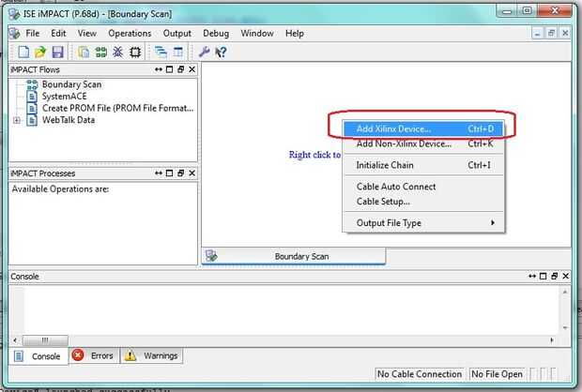Create a new project with the New toolbar icon
The image size is (582, 392).
click(x=23, y=53)
